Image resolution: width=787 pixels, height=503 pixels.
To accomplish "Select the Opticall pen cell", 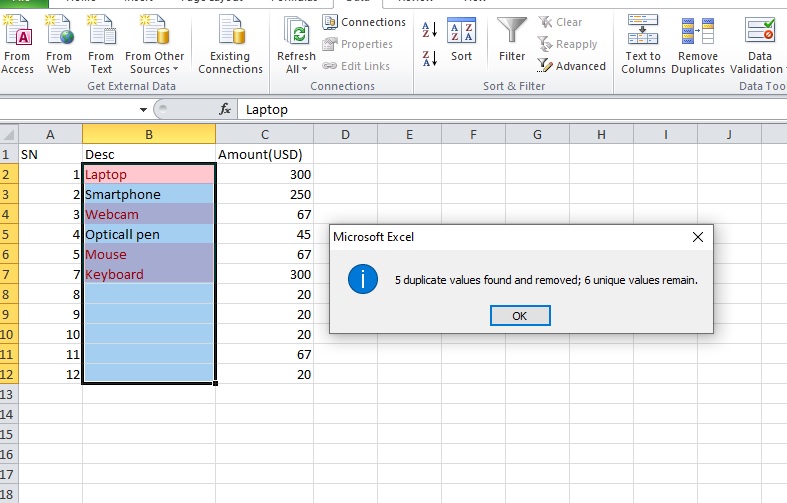I will [149, 234].
